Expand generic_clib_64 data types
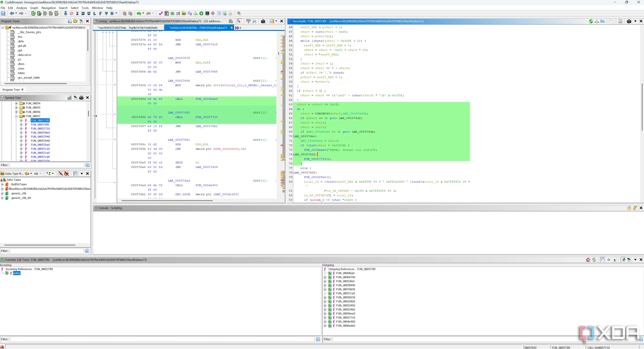This screenshot has height=349, width=644. [x=2, y=198]
